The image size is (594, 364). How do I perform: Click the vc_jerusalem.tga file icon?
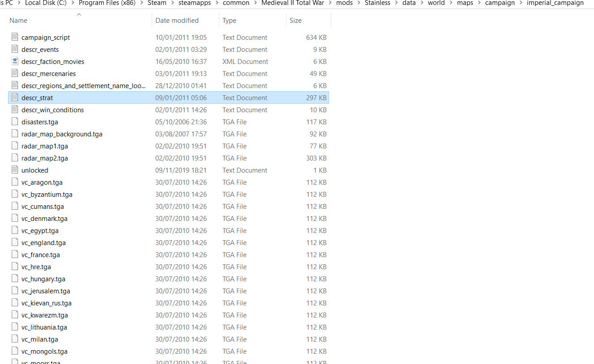(15, 291)
